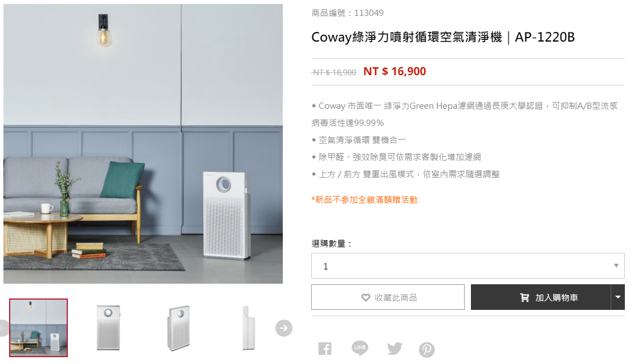The width and height of the screenshot is (634, 364).
Task: Share product on Facebook icon
Action: pos(324,349)
